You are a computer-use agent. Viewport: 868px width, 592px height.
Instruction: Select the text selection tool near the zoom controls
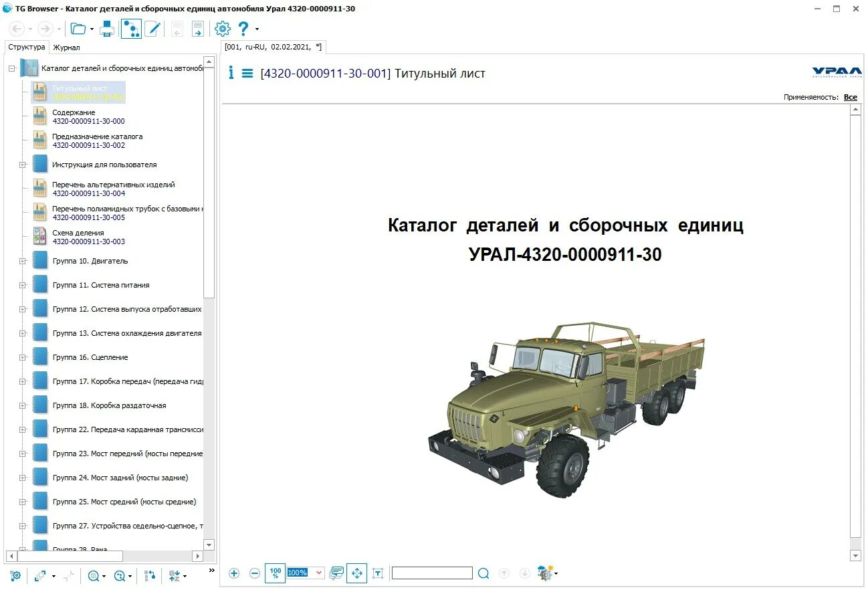click(x=378, y=573)
